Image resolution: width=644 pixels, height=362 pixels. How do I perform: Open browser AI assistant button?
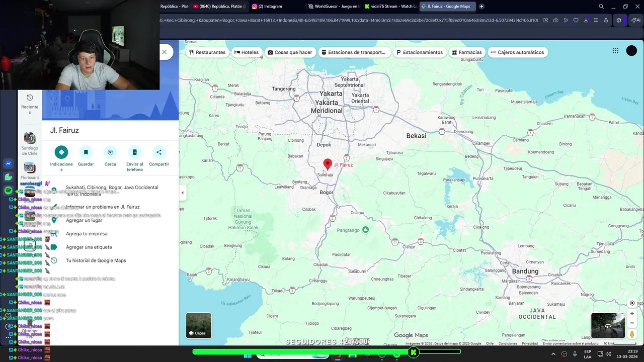pos(635,20)
